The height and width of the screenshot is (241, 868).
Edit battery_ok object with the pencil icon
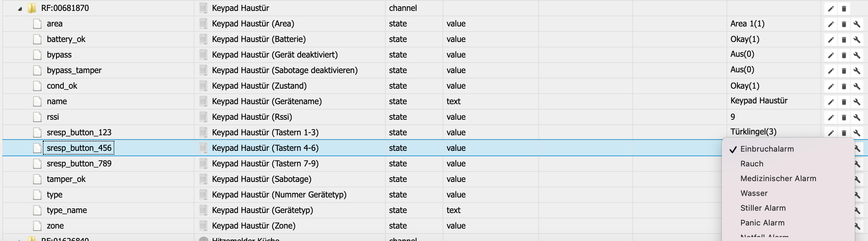click(831, 40)
